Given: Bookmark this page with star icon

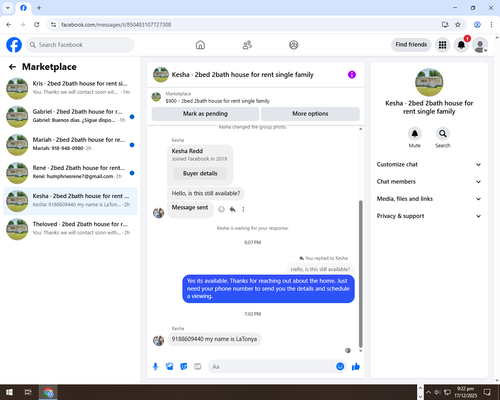Looking at the screenshot, I should click(x=458, y=25).
